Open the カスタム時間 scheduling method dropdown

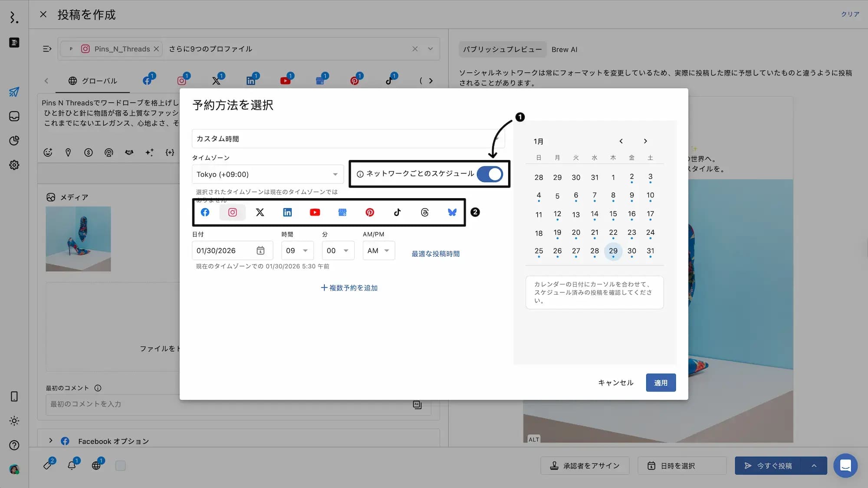pos(347,139)
